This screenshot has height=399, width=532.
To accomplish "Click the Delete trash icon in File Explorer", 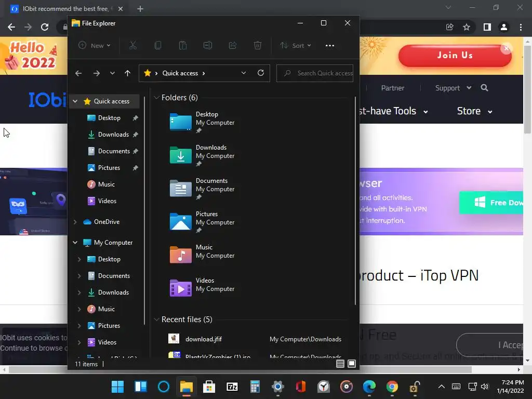I will [x=258, y=46].
